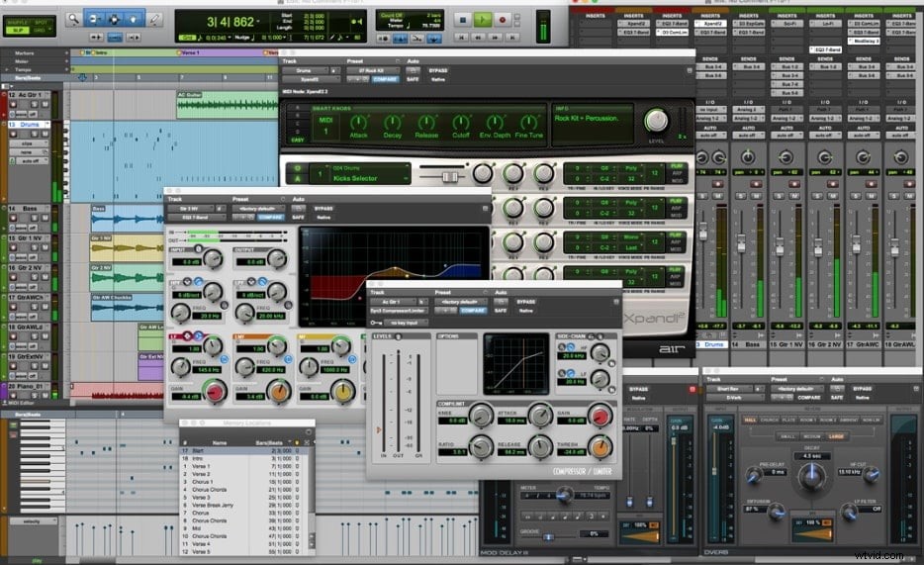Click COMPARE in Xpand!2 plugin header
Viewport: 924px width, 565px height.
[x=386, y=79]
